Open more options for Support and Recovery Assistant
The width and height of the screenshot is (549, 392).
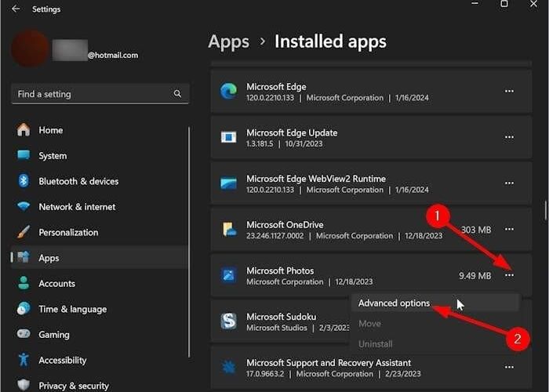(x=509, y=367)
